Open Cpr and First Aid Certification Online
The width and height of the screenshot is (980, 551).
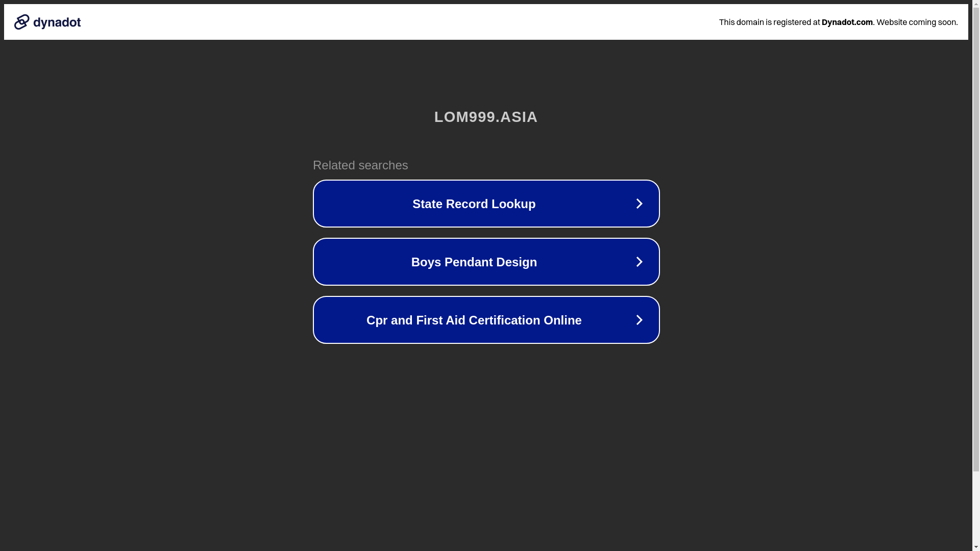click(486, 320)
